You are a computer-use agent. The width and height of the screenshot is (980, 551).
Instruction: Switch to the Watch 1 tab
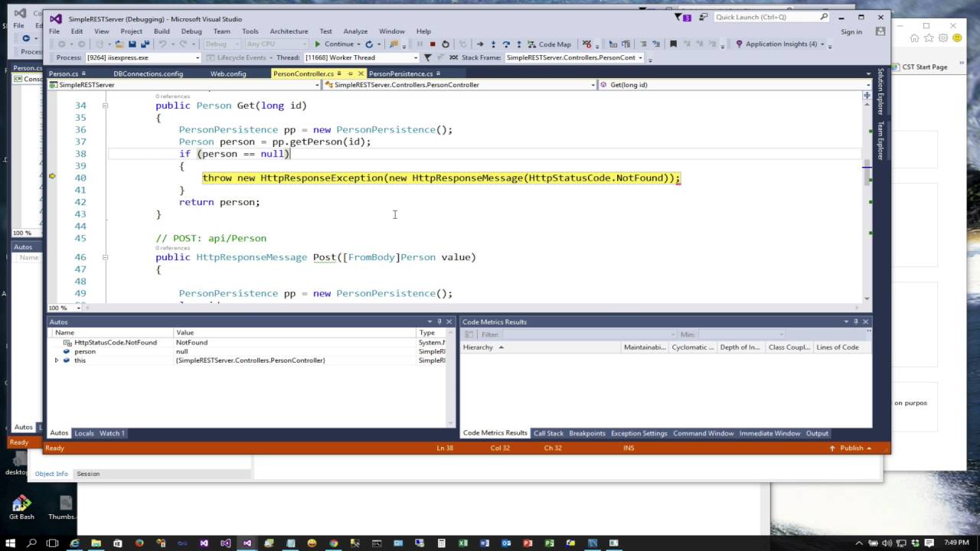(x=112, y=433)
